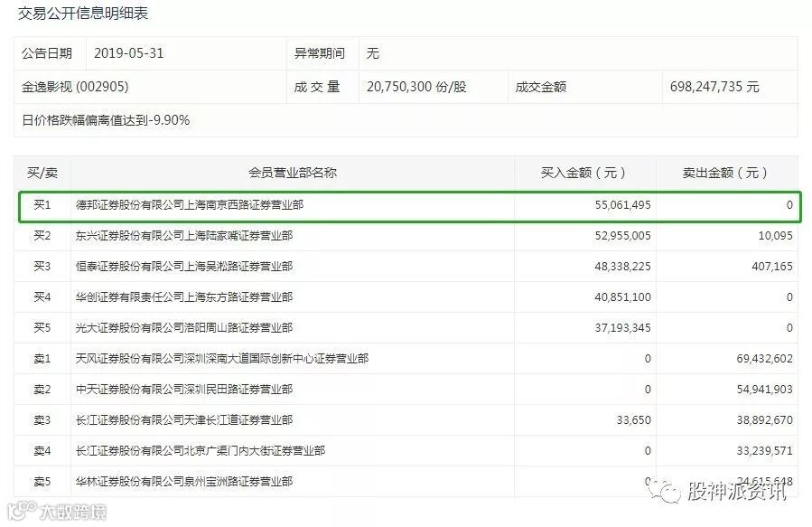
Task: Select the title 交易公开信息明细表
Action: pyautogui.click(x=83, y=13)
